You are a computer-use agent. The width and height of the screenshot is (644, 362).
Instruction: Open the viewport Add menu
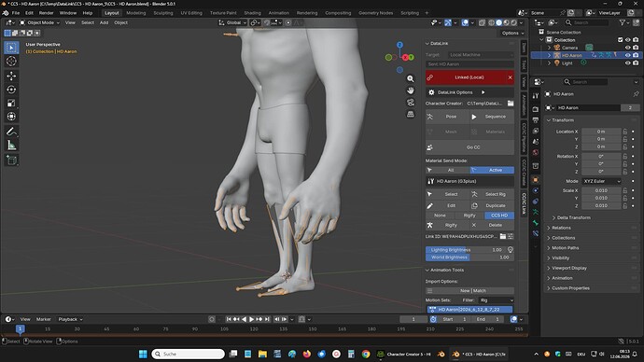(104, 22)
